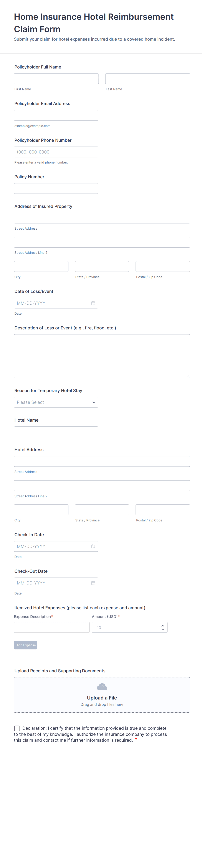The width and height of the screenshot is (202, 868).
Task: Click Description of Loss or Event textarea
Action: (x=102, y=356)
